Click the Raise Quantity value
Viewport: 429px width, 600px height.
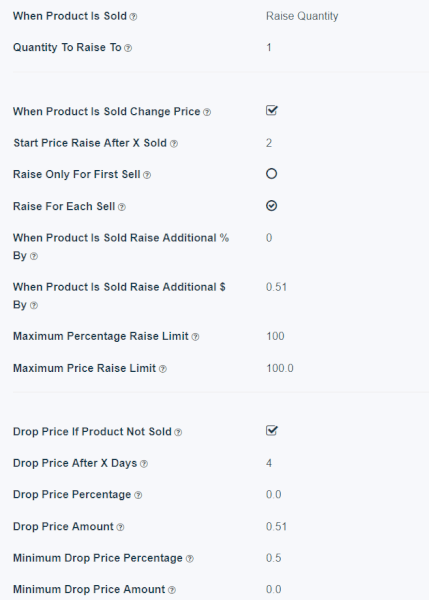[302, 16]
